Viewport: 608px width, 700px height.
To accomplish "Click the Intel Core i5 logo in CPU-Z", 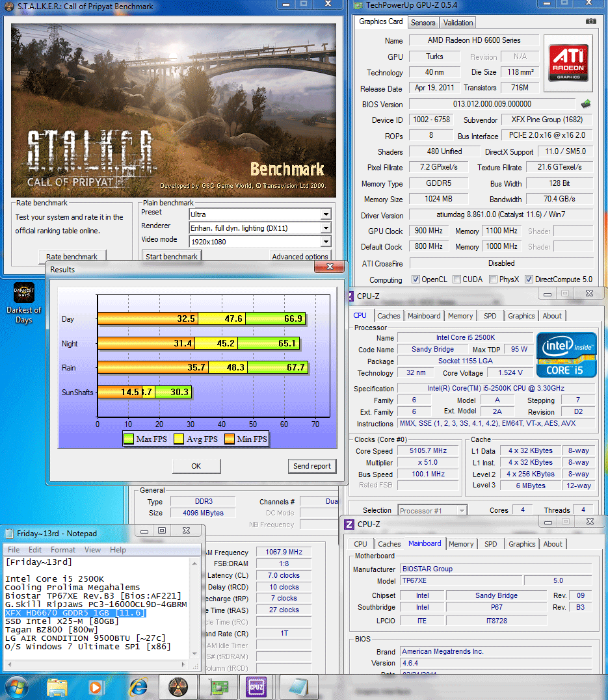I will (x=566, y=355).
